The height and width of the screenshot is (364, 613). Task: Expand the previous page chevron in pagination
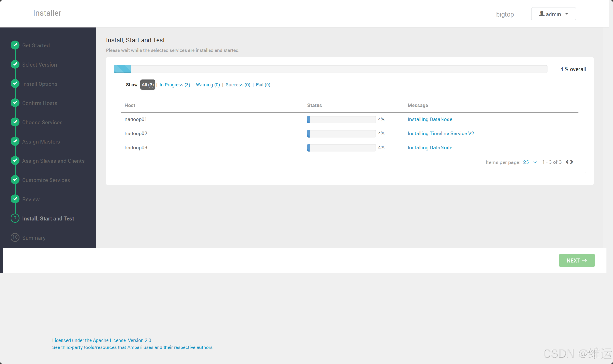(x=567, y=162)
